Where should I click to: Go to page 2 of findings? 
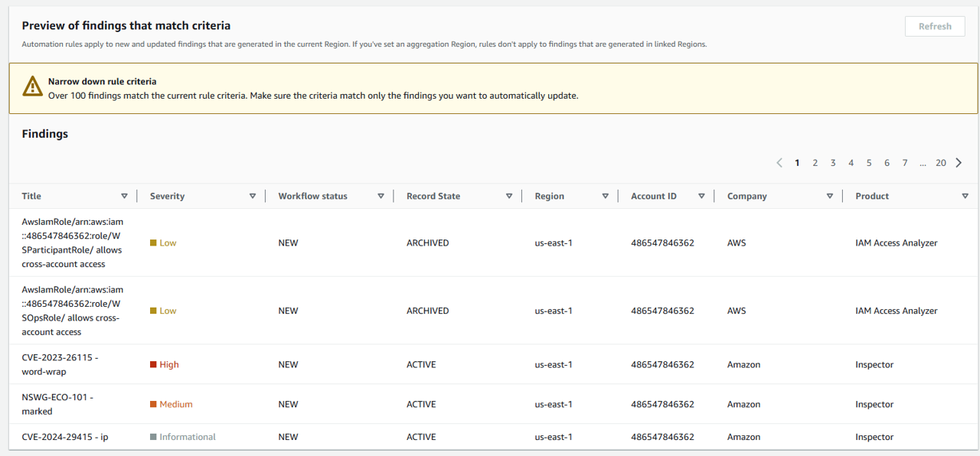[x=815, y=163]
